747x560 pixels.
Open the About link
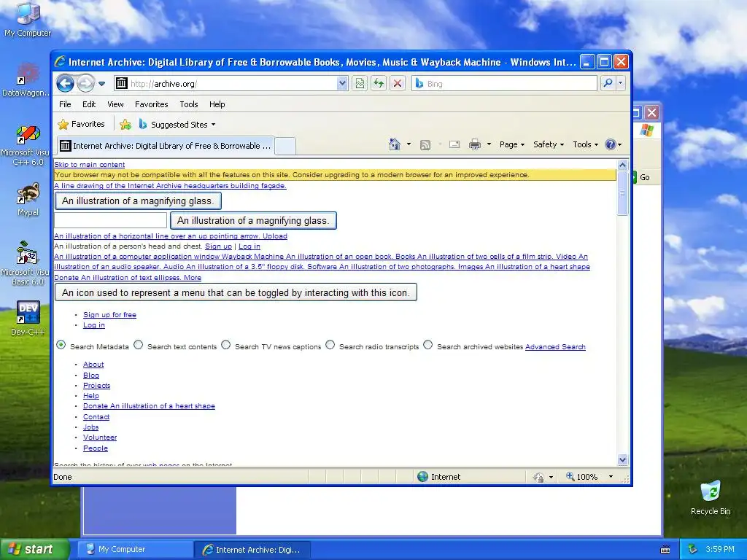coord(93,365)
